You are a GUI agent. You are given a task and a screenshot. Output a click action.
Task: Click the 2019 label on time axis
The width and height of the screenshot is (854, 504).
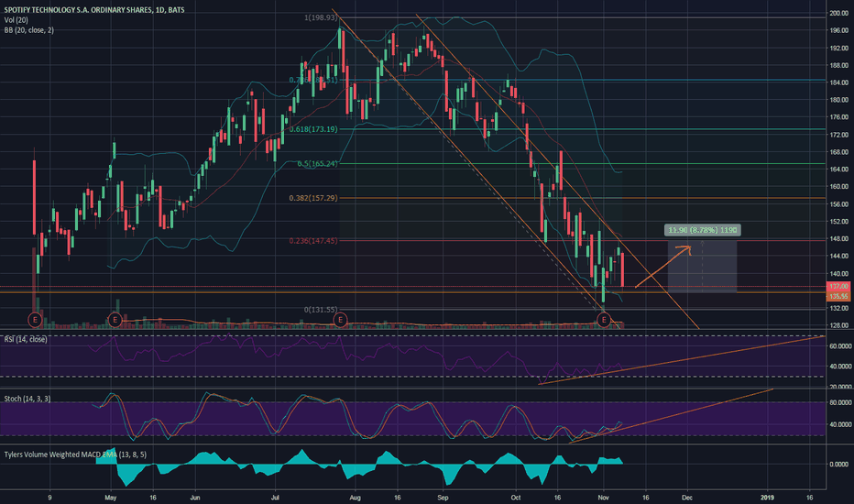point(767,498)
